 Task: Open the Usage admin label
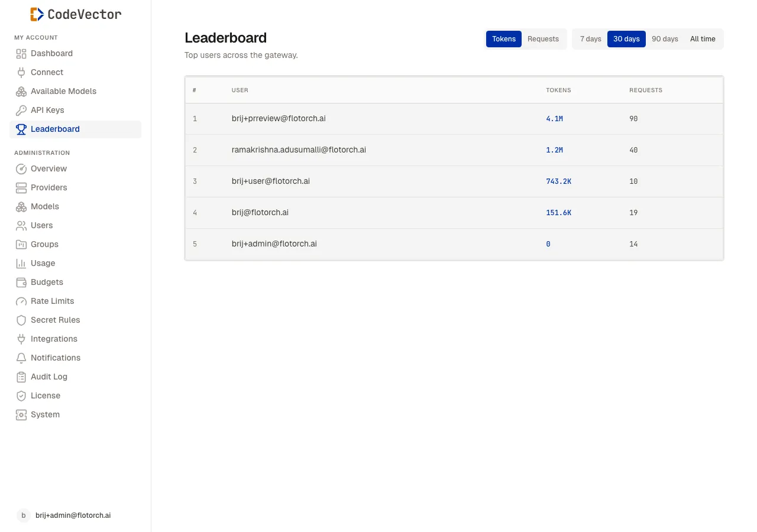point(43,263)
